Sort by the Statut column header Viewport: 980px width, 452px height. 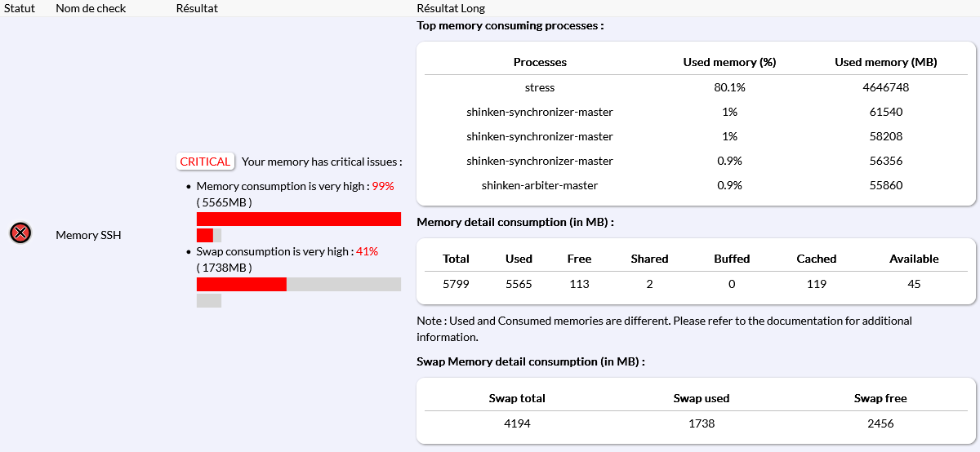click(20, 8)
